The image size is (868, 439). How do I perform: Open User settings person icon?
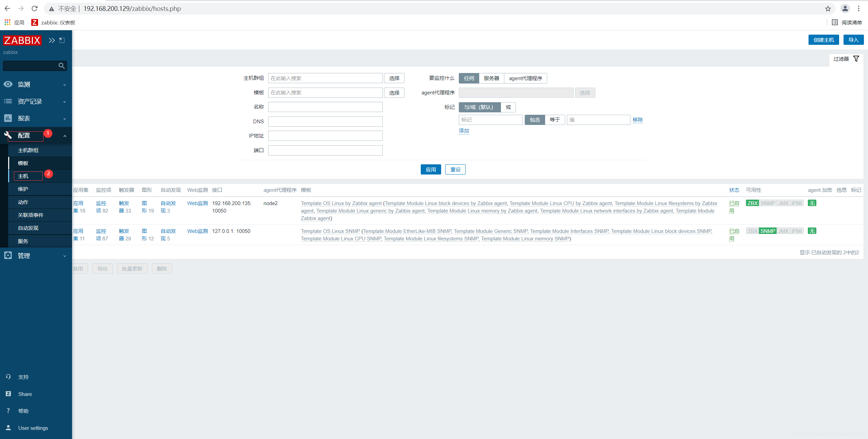click(8, 428)
